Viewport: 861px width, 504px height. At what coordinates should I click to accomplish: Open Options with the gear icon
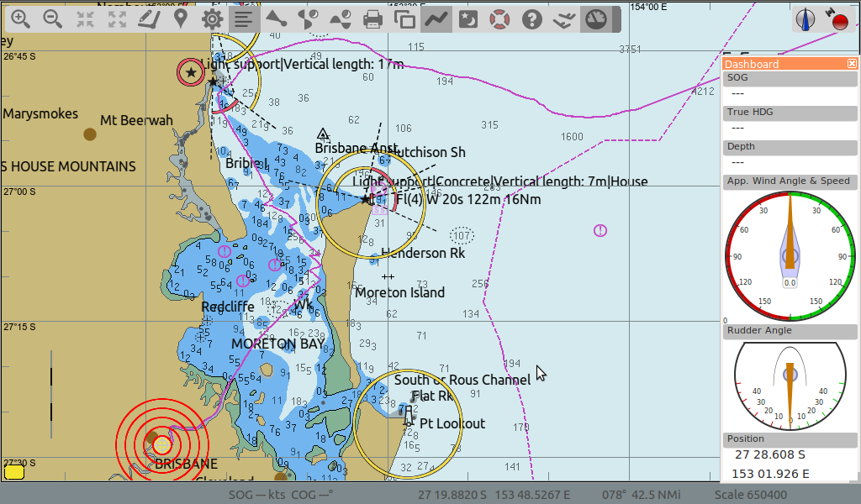point(212,18)
